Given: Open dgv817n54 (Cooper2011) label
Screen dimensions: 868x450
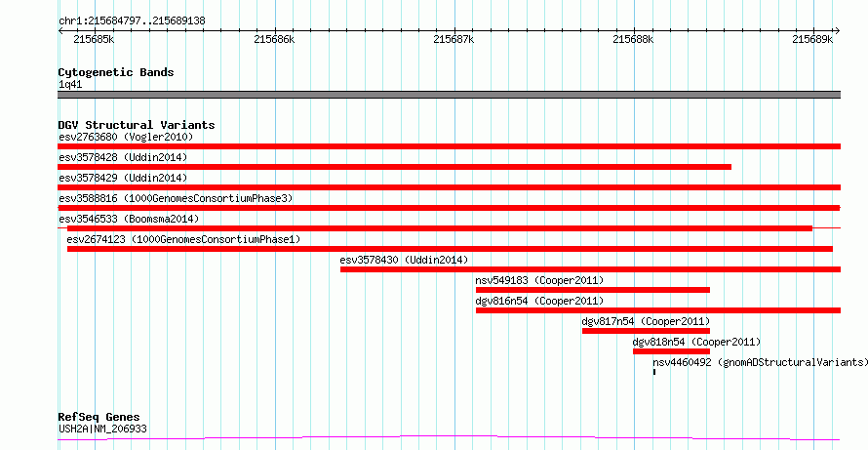Looking at the screenshot, I should (646, 321).
